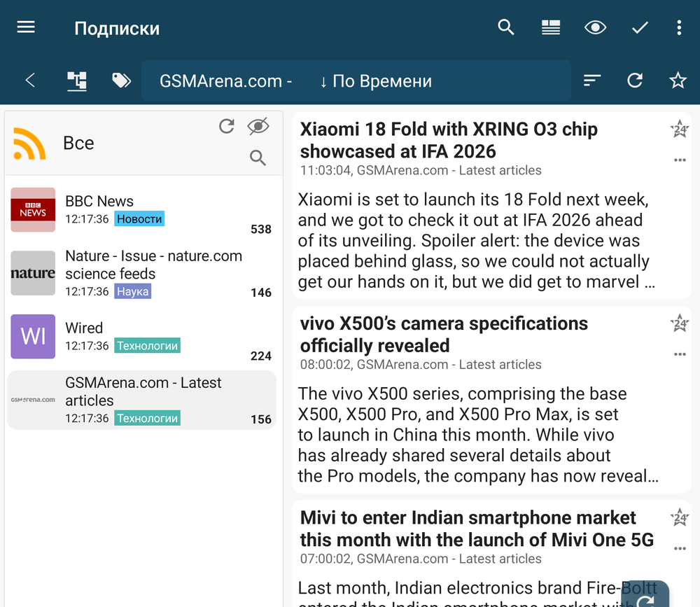The width and height of the screenshot is (700, 607).
Task: Click the BBC News logo thumbnail
Action: tap(33, 210)
